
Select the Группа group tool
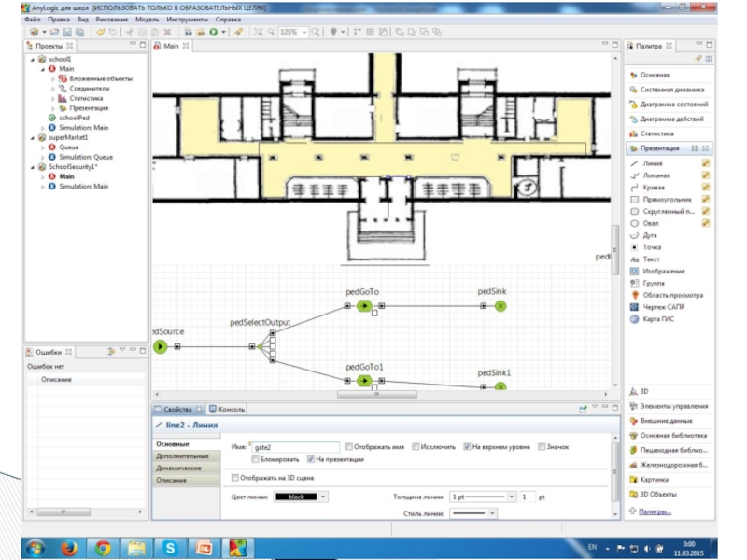point(653,283)
